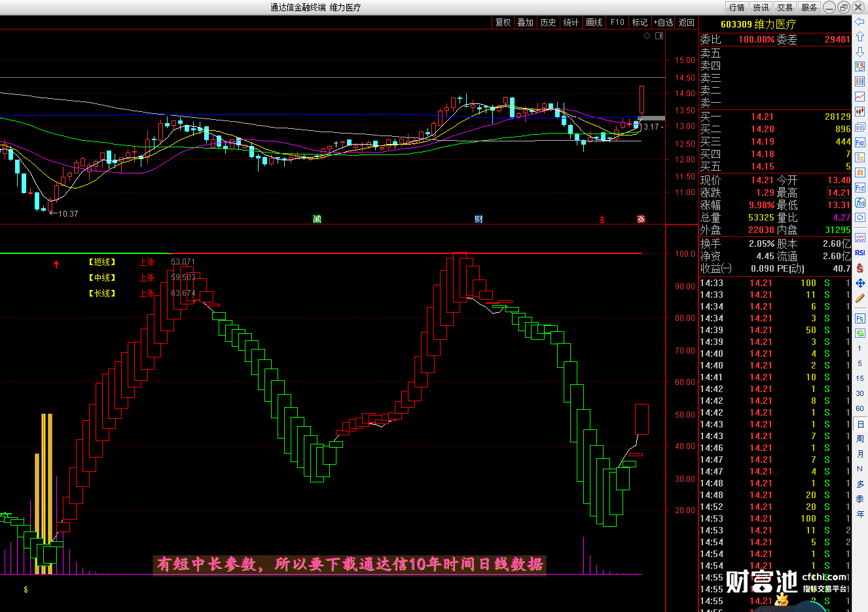The height and width of the screenshot is (612, 868).
Task: Click the 14:39 trade row with volume 50
Action: tap(775, 330)
